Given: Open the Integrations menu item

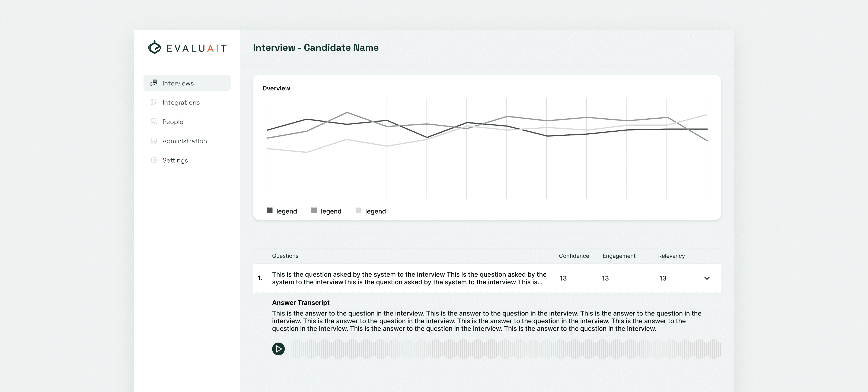Looking at the screenshot, I should tap(181, 103).
